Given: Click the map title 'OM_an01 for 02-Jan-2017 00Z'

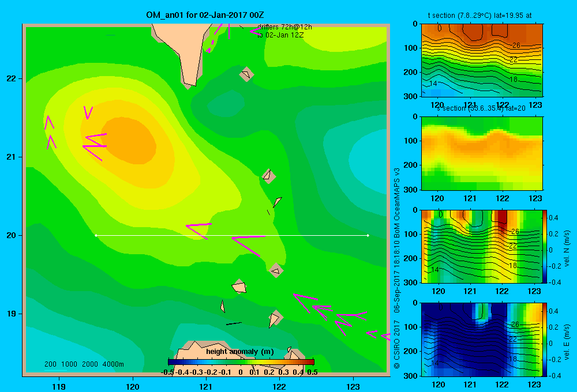Looking at the screenshot, I should [x=205, y=15].
